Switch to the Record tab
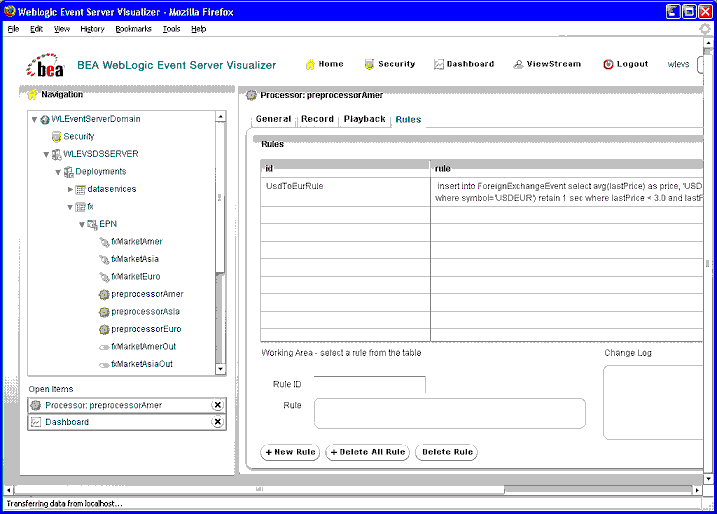 pos(317,119)
